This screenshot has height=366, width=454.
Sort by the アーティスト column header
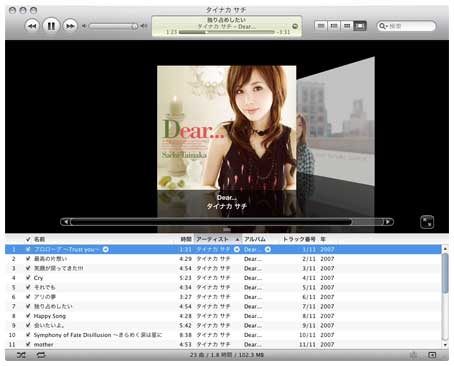click(212, 239)
